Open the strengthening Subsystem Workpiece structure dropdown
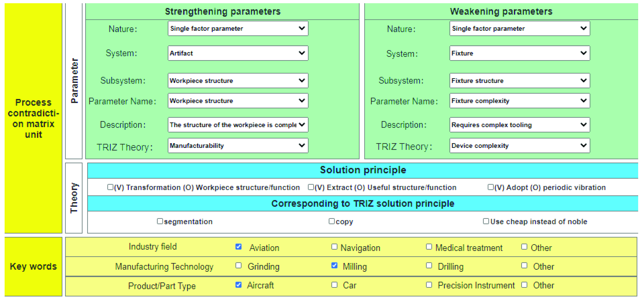 tap(238, 80)
